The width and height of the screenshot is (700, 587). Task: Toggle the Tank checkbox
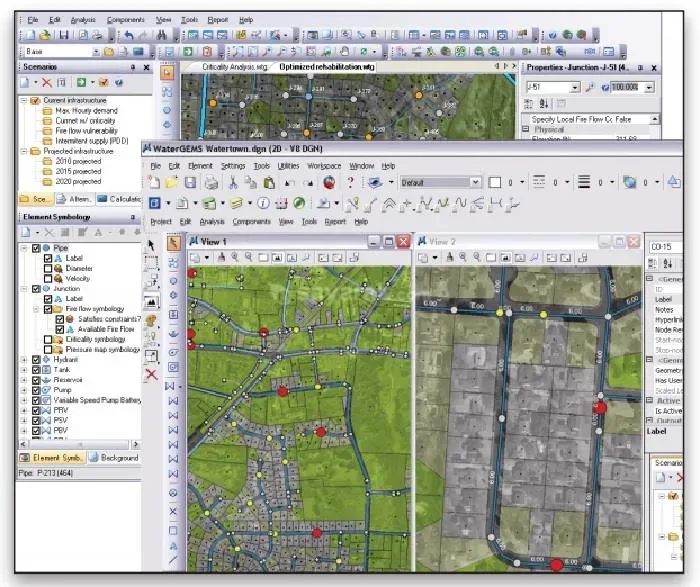point(36,370)
